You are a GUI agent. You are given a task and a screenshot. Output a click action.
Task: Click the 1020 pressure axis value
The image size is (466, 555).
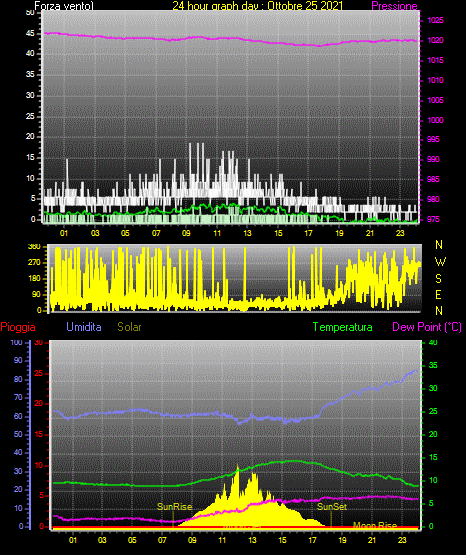tap(435, 40)
